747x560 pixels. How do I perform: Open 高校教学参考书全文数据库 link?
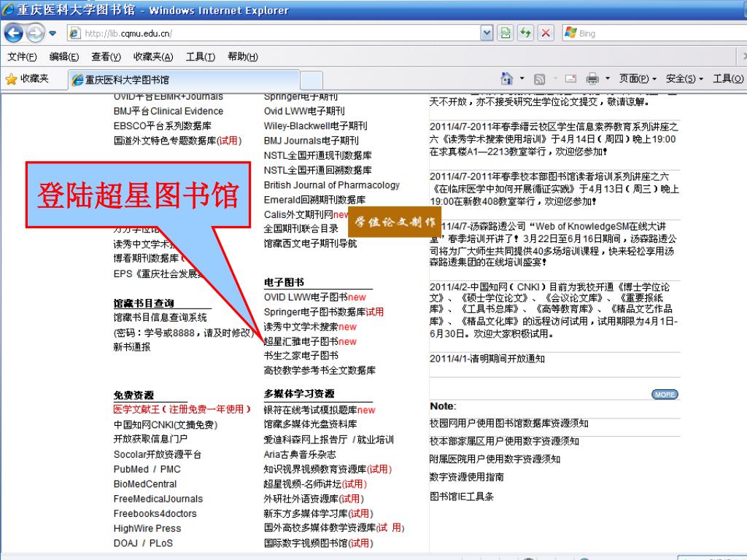coord(320,370)
